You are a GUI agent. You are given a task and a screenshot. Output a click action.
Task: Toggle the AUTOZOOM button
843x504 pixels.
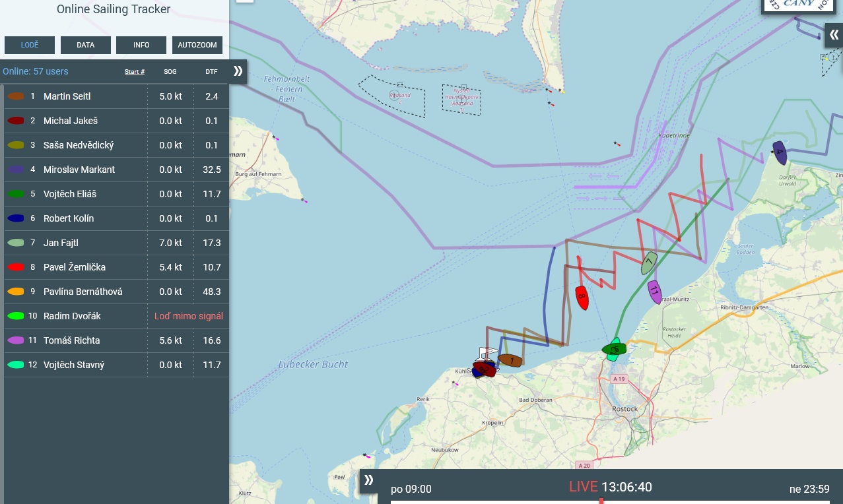point(197,45)
